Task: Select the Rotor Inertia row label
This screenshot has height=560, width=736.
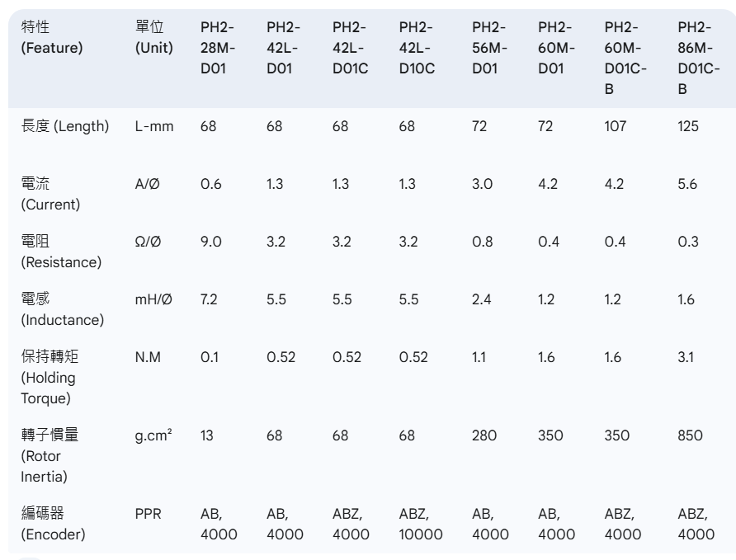Action: click(50, 456)
